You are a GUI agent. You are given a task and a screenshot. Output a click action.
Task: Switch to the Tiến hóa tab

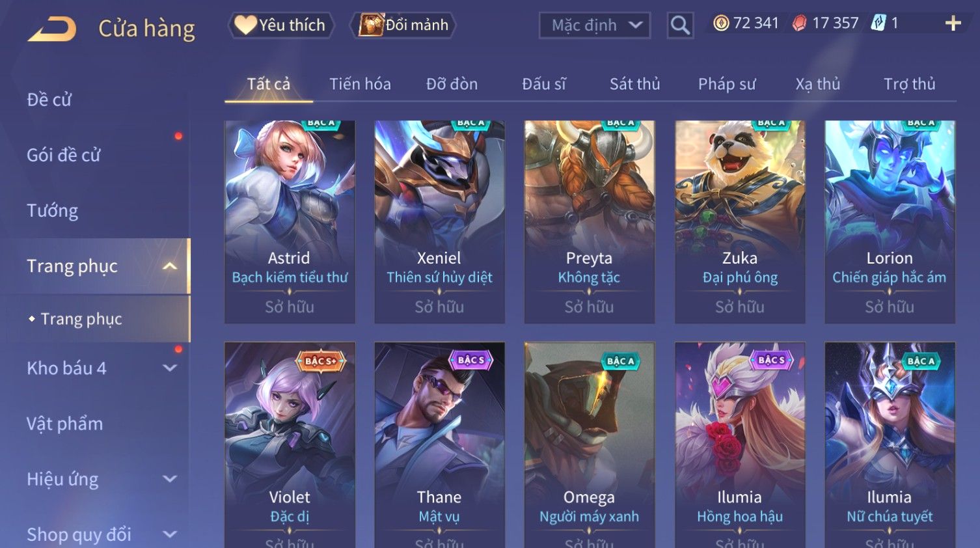point(360,84)
